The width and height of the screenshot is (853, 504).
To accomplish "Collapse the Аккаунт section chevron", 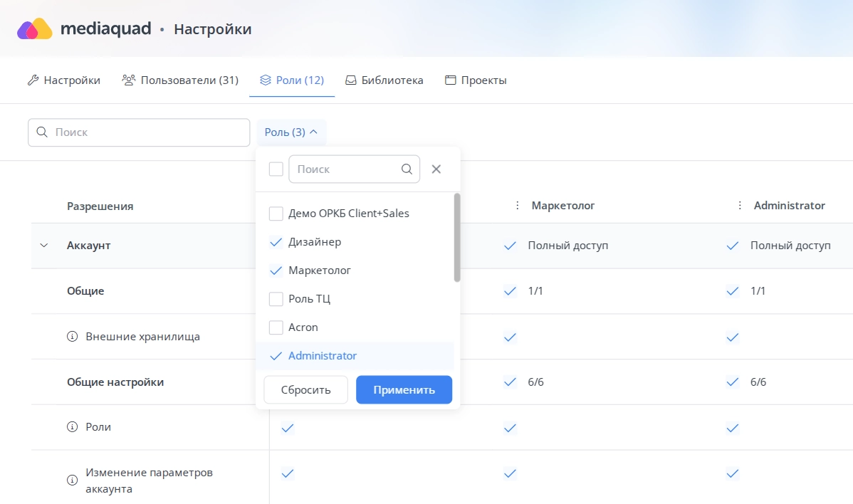I will (x=43, y=245).
